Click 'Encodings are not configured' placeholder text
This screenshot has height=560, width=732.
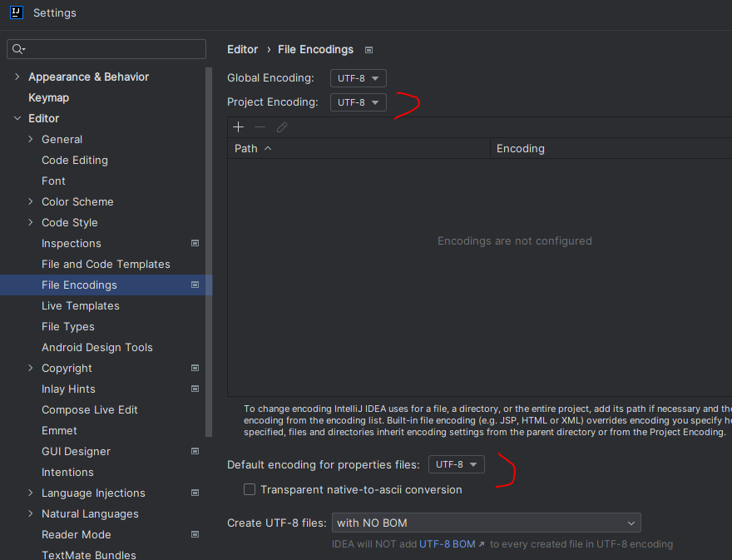(514, 241)
